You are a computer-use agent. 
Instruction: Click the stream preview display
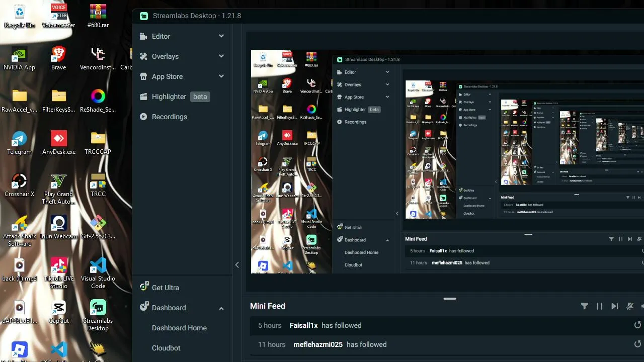[x=447, y=161]
